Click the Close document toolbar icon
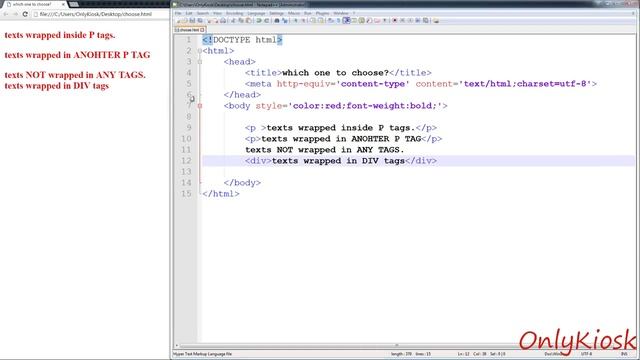 pyautogui.click(x=209, y=20)
